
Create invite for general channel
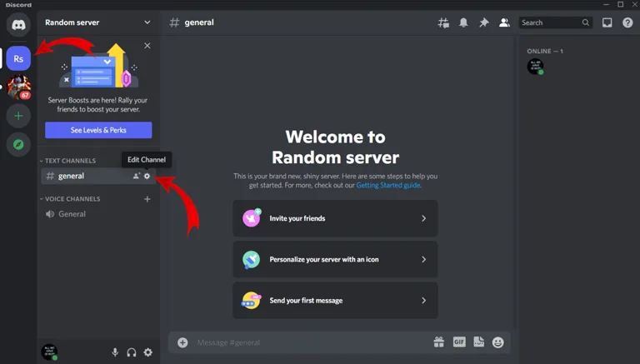click(137, 176)
